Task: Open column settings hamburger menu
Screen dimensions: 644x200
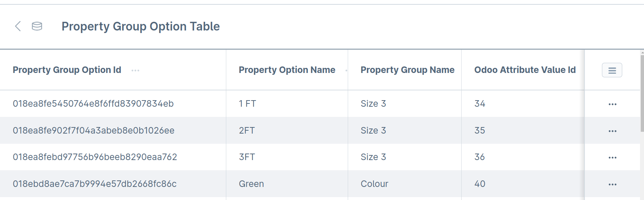Action: [x=612, y=70]
